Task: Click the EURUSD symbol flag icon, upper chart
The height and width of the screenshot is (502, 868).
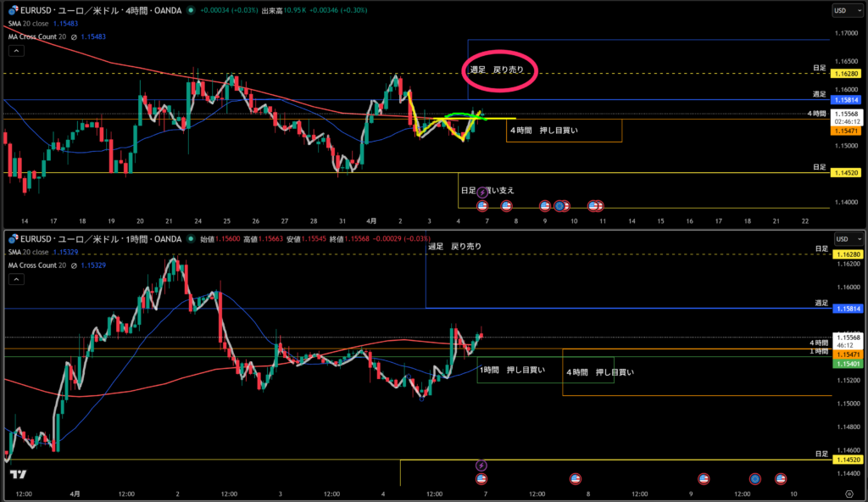Action: (x=13, y=10)
